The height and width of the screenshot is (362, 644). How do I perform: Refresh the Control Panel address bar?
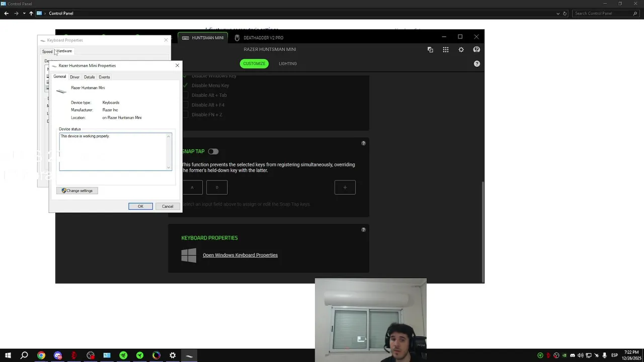(x=565, y=14)
